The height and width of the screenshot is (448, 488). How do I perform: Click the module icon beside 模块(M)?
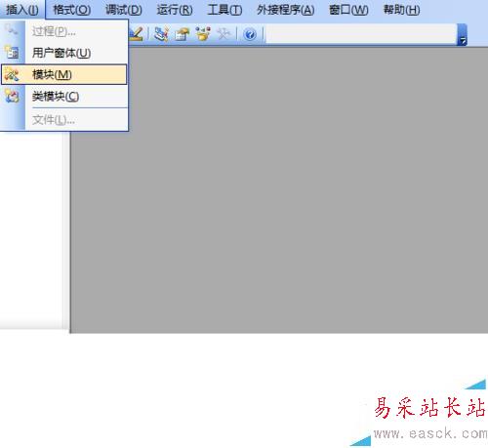point(12,74)
